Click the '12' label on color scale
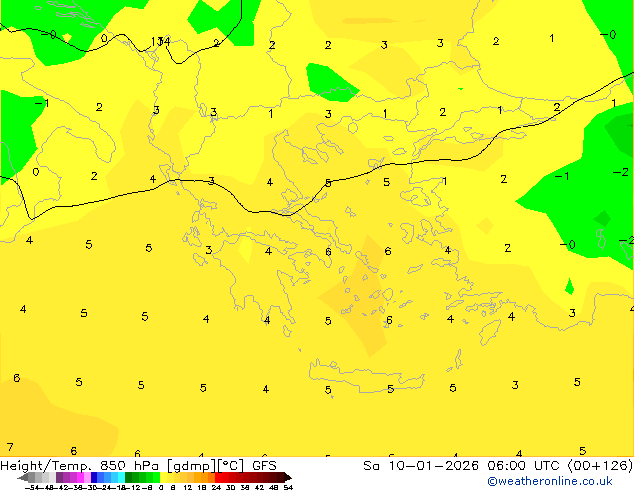This screenshot has width=634, height=490. 188,487
